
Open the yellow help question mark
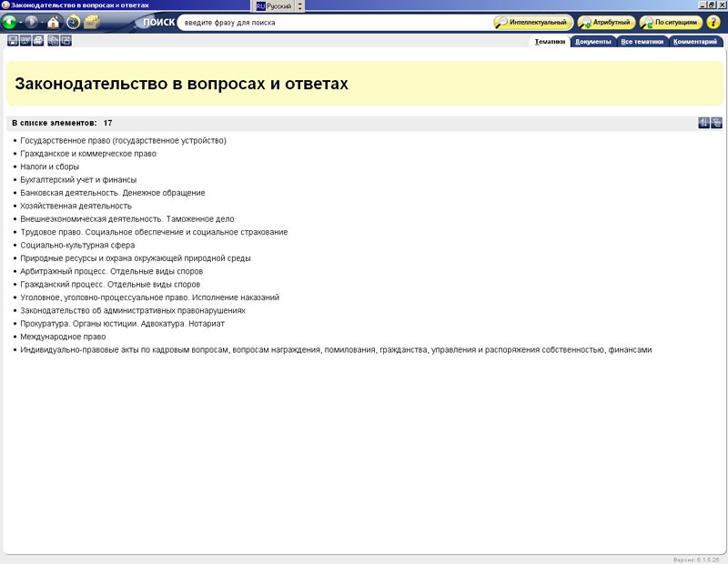click(x=713, y=22)
